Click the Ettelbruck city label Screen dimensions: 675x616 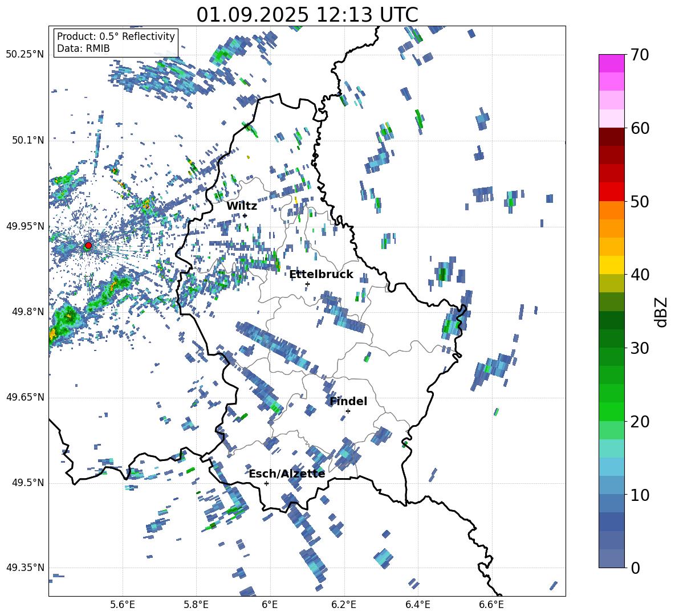point(321,275)
